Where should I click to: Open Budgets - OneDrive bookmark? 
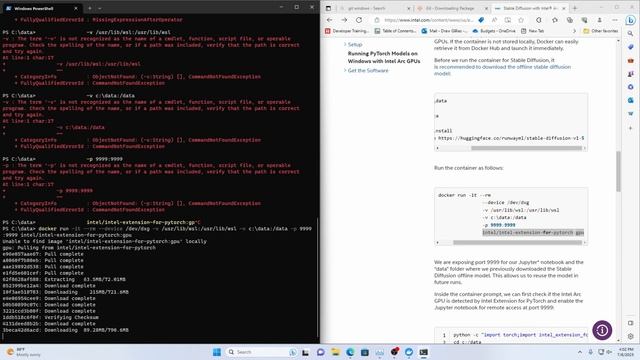click(x=494, y=31)
